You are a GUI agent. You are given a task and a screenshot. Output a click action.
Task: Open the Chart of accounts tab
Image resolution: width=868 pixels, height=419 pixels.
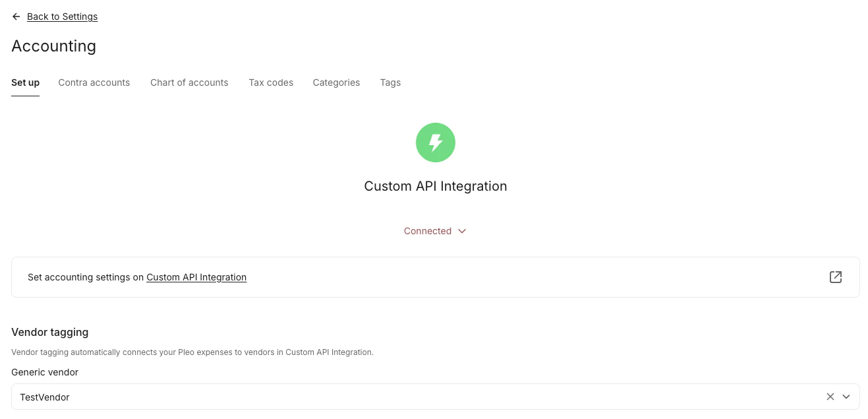click(x=189, y=82)
